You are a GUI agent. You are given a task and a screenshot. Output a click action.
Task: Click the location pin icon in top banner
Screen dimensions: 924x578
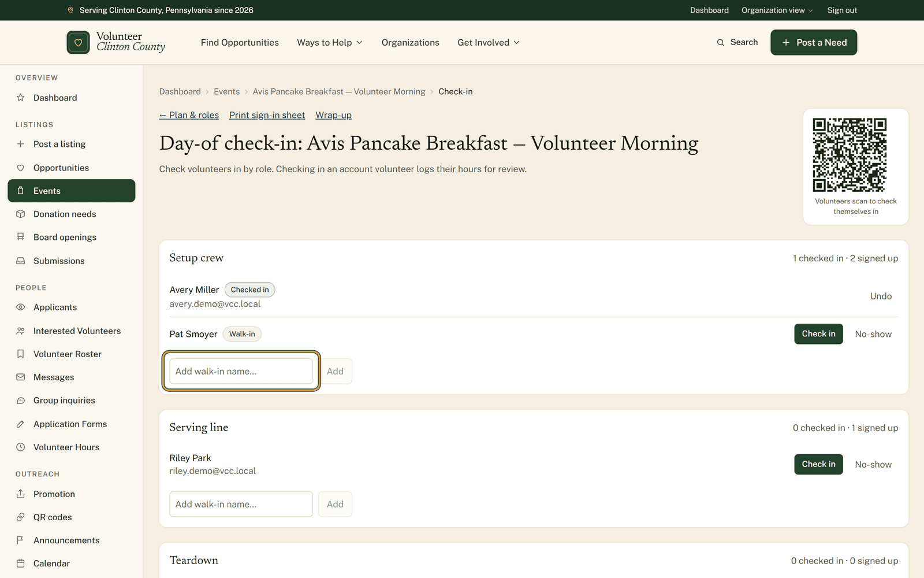(70, 10)
